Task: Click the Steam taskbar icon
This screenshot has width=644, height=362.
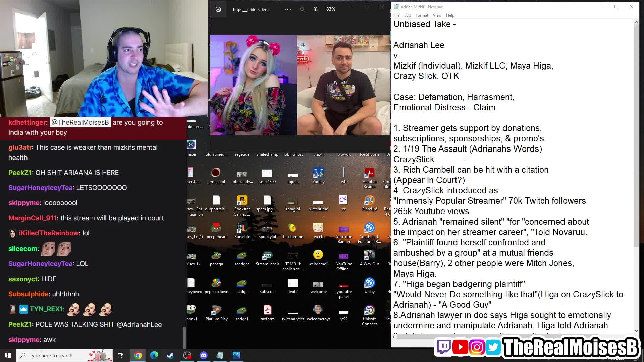Action: 170,355
